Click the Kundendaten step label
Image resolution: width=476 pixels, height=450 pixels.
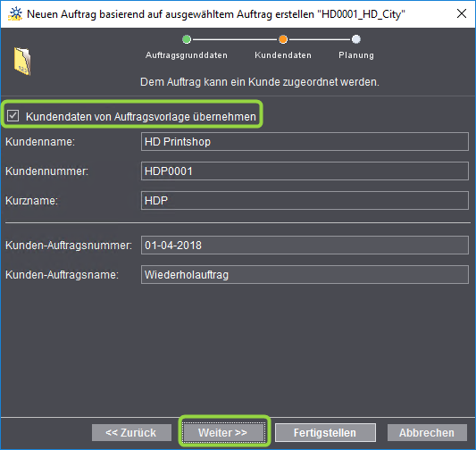tap(283, 55)
